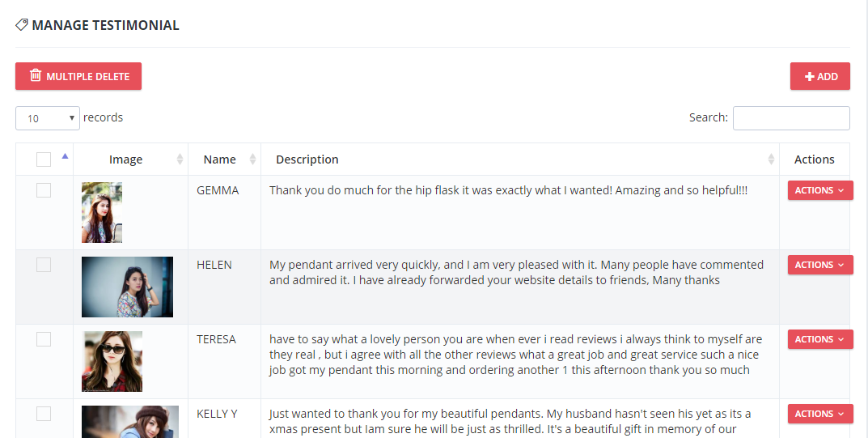Click the tag icon beside Manage Testimonial
The height and width of the screenshot is (438, 868).
pos(22,25)
